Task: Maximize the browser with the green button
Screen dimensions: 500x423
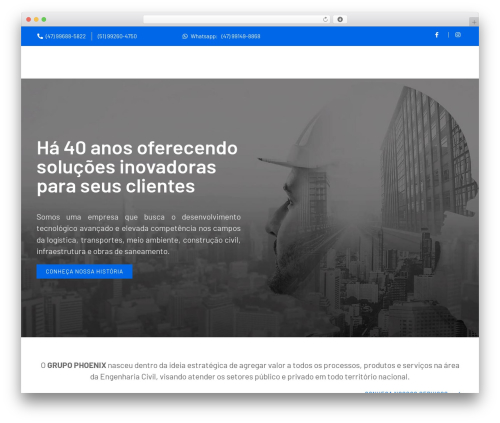Action: (x=44, y=20)
